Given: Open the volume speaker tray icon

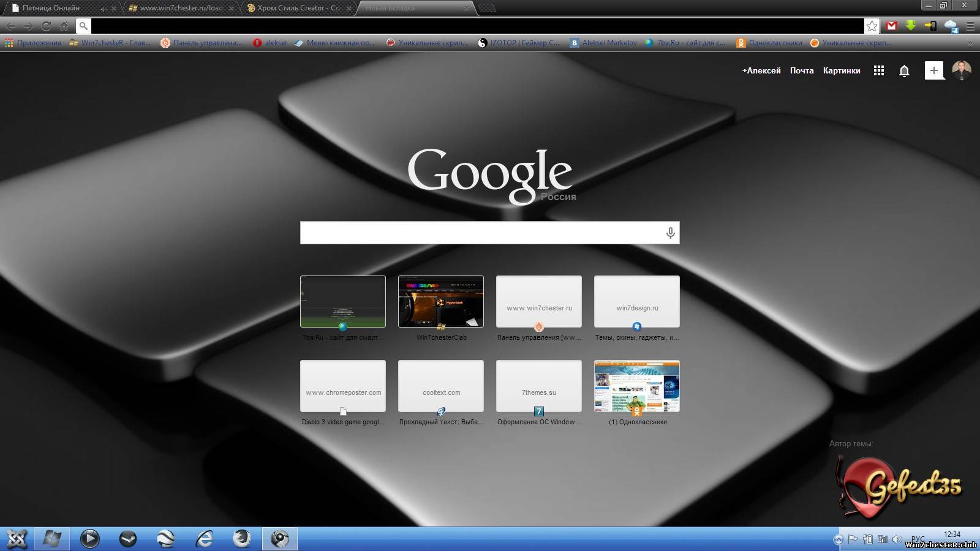Looking at the screenshot, I should [897, 539].
